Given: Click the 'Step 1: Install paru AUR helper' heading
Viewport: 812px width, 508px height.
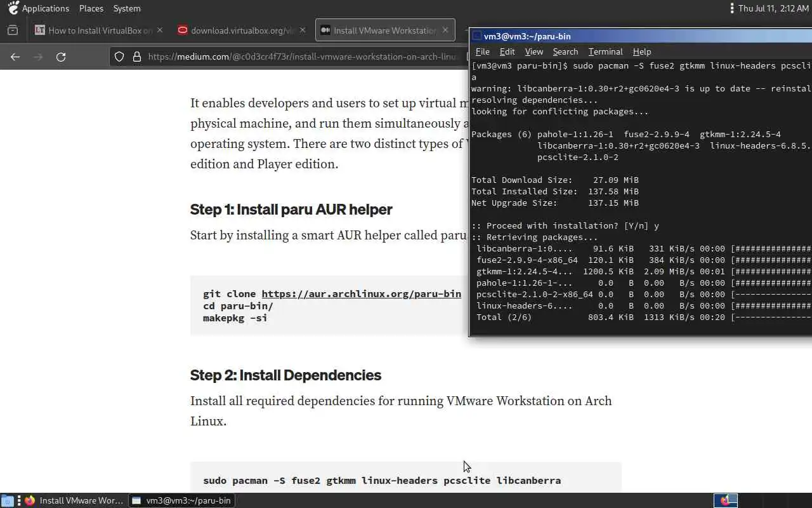Looking at the screenshot, I should click(x=291, y=209).
